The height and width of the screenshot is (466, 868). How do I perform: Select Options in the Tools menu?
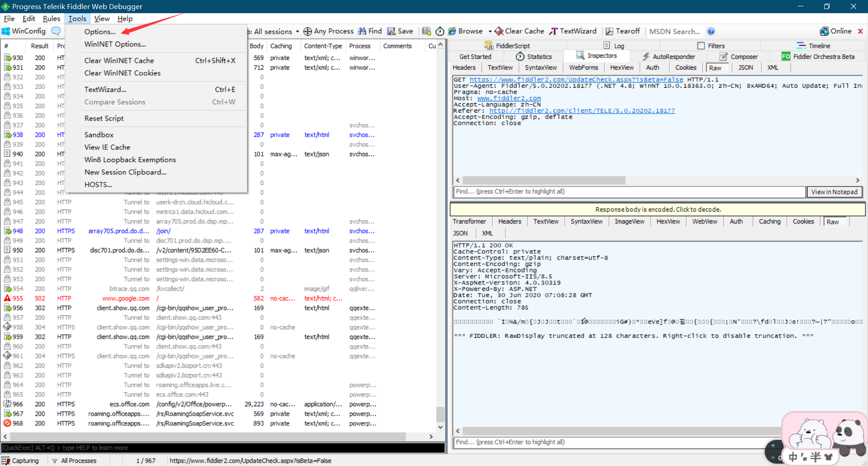pyautogui.click(x=100, y=32)
